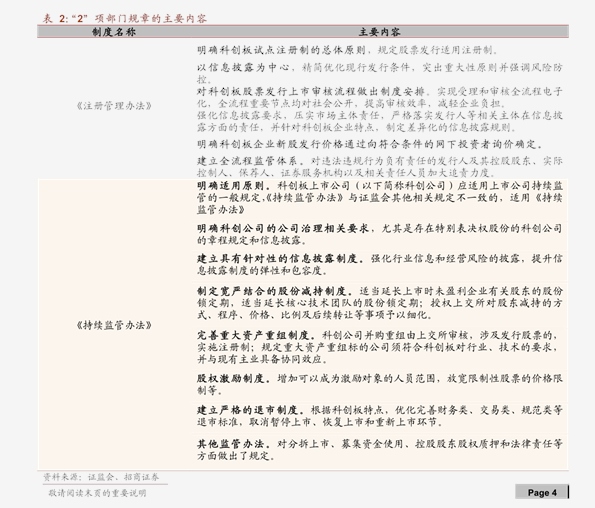595x508 pixels.
Task: Click the table title '表 2: "2"项部门规章的主要内容'
Action: point(124,18)
